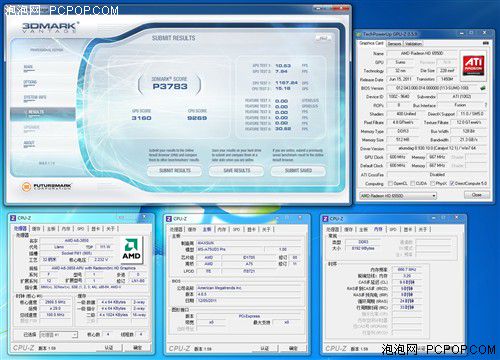Click the Close button in GPU-Z

pyautogui.click(x=477, y=195)
